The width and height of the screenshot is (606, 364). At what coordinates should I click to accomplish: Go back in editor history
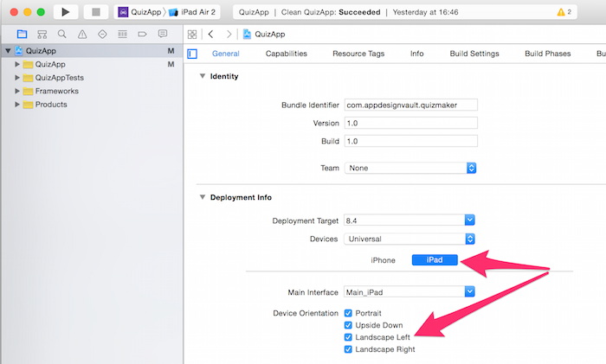tap(210, 35)
